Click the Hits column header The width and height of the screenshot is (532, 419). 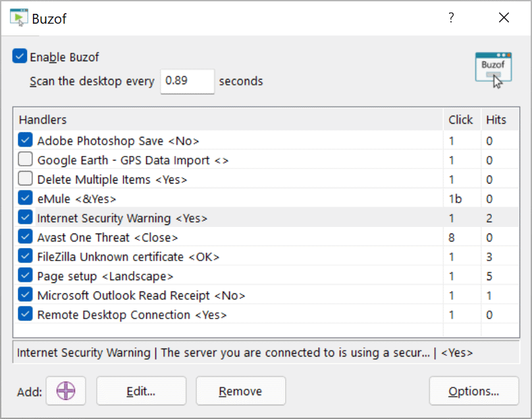[496, 120]
